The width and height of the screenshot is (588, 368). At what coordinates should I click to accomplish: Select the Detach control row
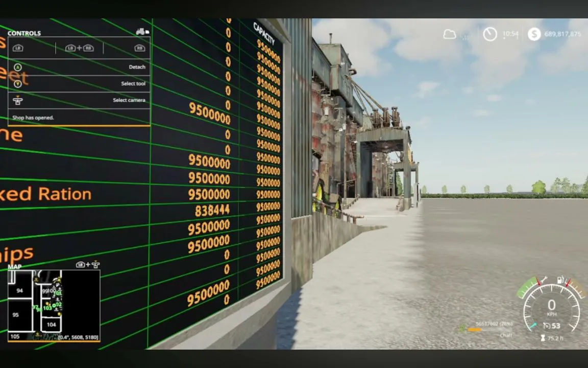click(79, 67)
